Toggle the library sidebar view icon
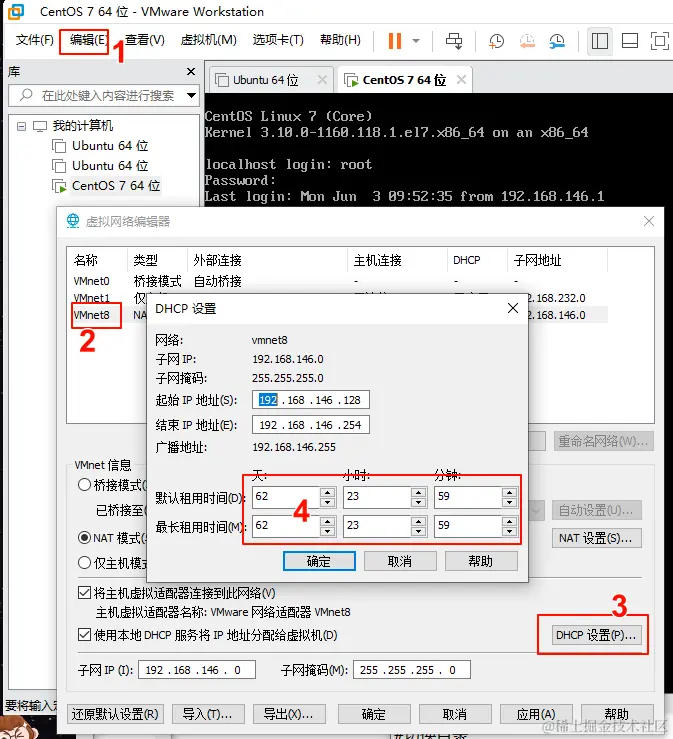The width and height of the screenshot is (673, 739). [599, 41]
